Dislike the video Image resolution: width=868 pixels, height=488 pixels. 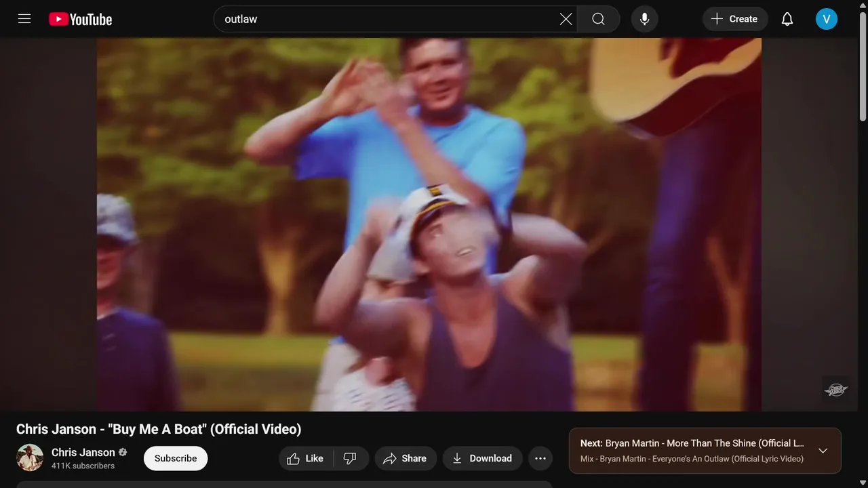coord(350,459)
